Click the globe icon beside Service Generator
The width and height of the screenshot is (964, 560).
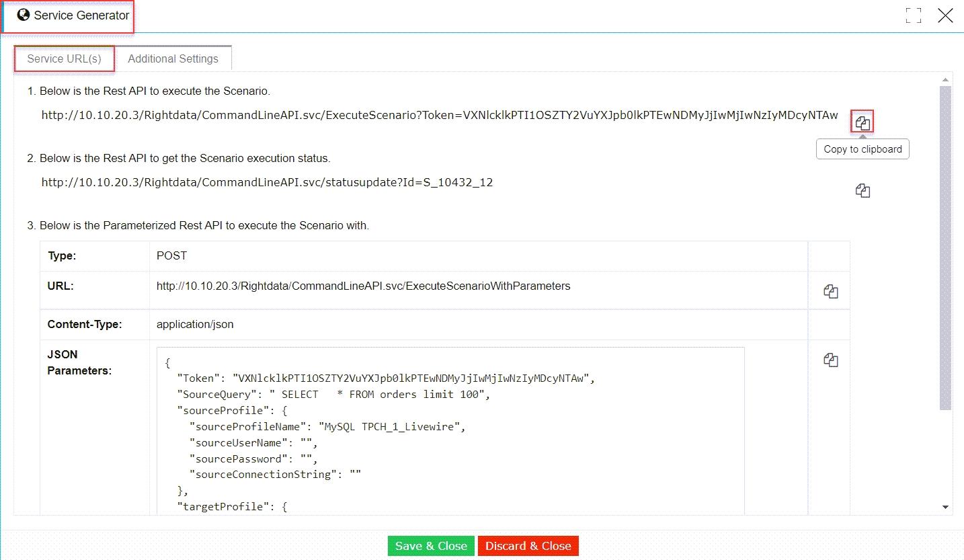click(24, 15)
